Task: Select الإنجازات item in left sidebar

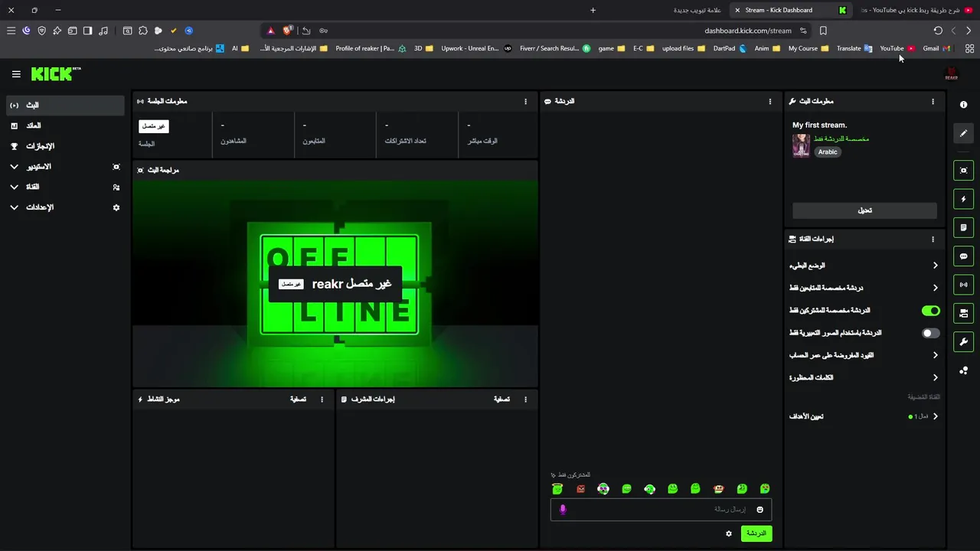Action: click(64, 146)
